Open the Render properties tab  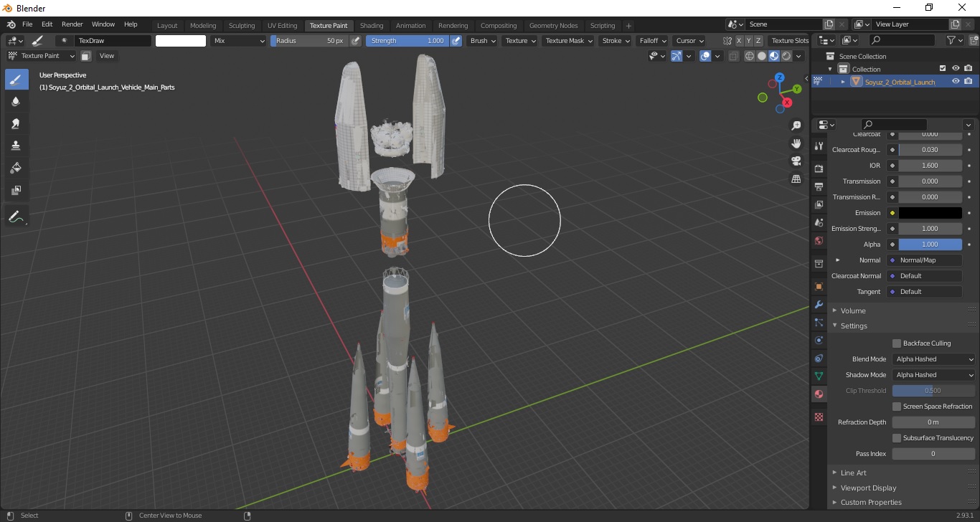pyautogui.click(x=819, y=169)
